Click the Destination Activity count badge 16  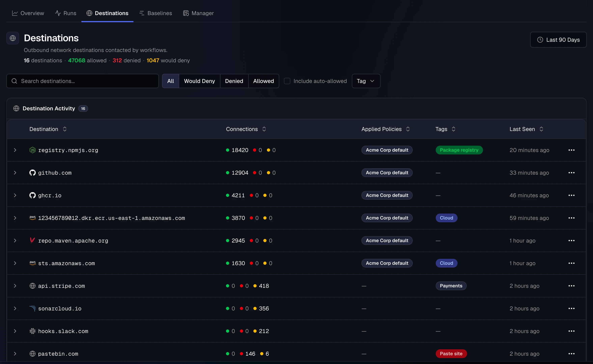click(x=83, y=109)
